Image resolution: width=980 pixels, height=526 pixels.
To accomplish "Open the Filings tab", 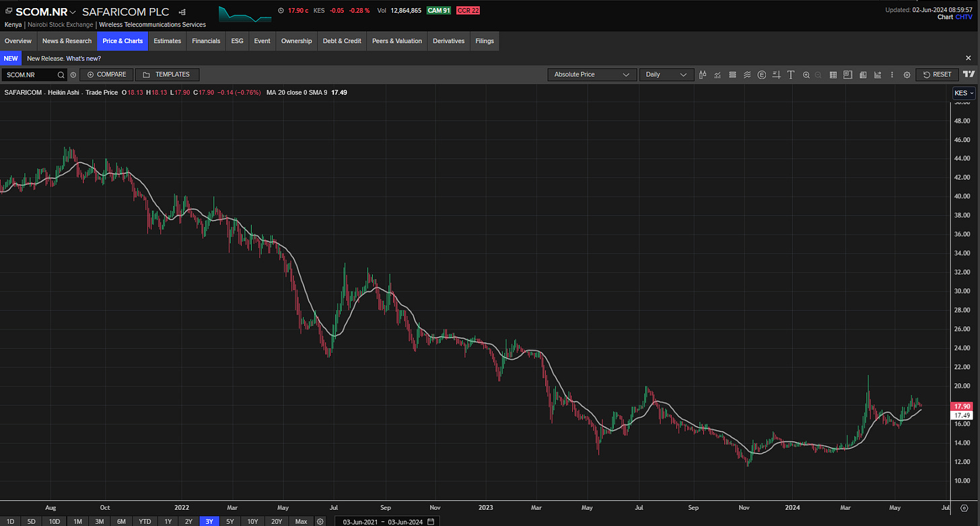I will click(x=485, y=41).
